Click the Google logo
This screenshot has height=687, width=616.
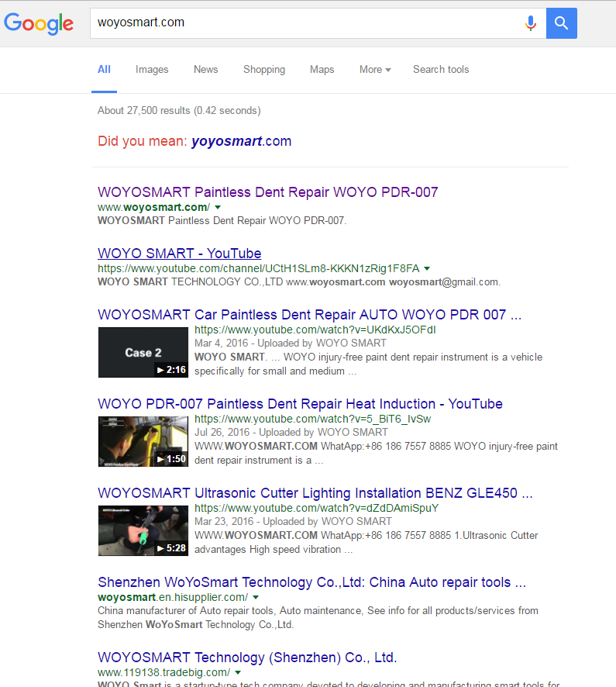[39, 24]
